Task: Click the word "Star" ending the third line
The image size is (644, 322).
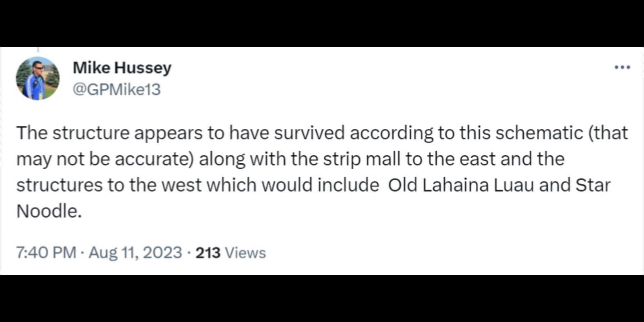Action: (x=593, y=185)
